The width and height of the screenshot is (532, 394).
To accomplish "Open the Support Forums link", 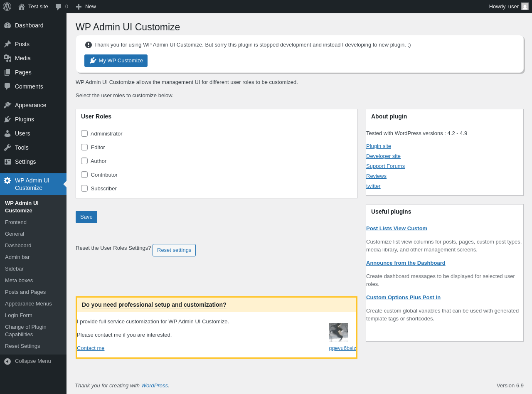I will tap(385, 166).
